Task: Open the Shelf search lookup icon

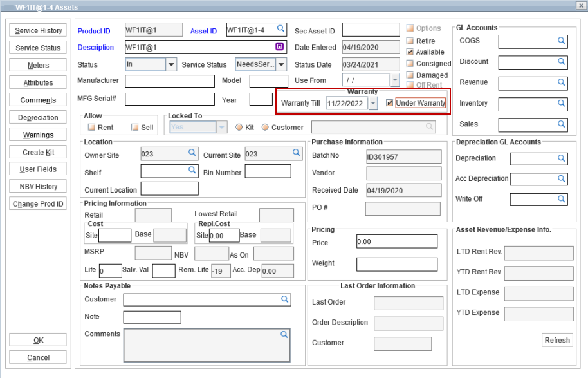Action: (192, 170)
